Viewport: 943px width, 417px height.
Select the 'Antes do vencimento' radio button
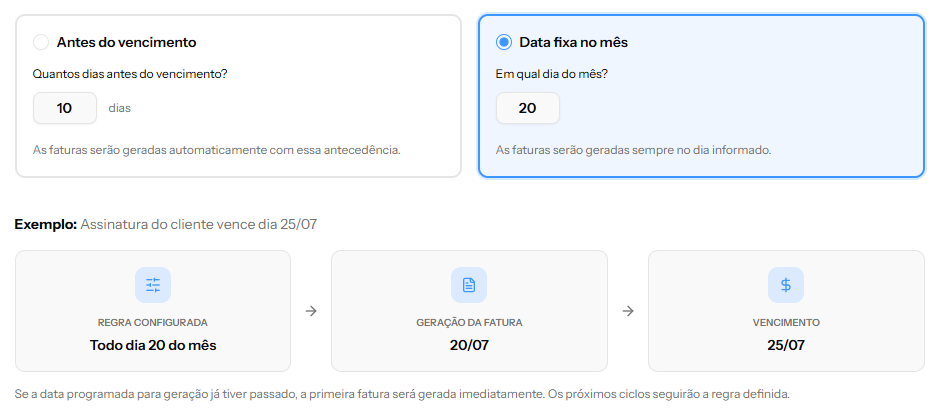41,42
